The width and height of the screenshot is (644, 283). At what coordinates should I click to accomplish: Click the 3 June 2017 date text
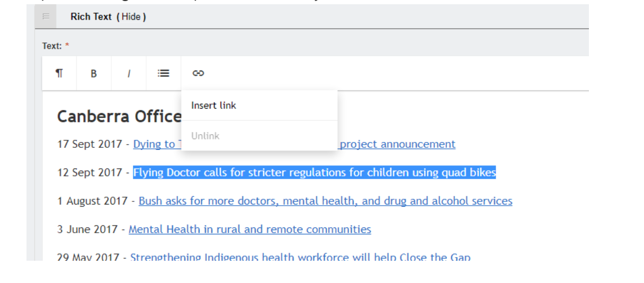[87, 229]
